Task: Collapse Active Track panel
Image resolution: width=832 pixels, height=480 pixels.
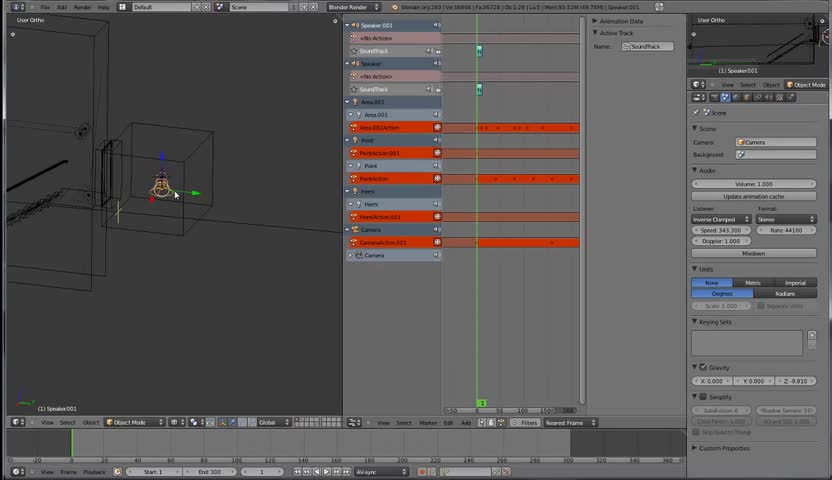Action: click(595, 33)
